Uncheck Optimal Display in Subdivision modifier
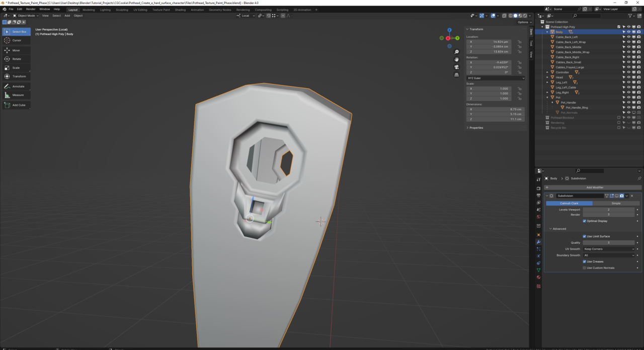 pyautogui.click(x=584, y=221)
